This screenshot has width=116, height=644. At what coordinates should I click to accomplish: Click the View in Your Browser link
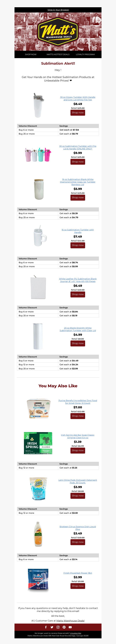click(58, 10)
